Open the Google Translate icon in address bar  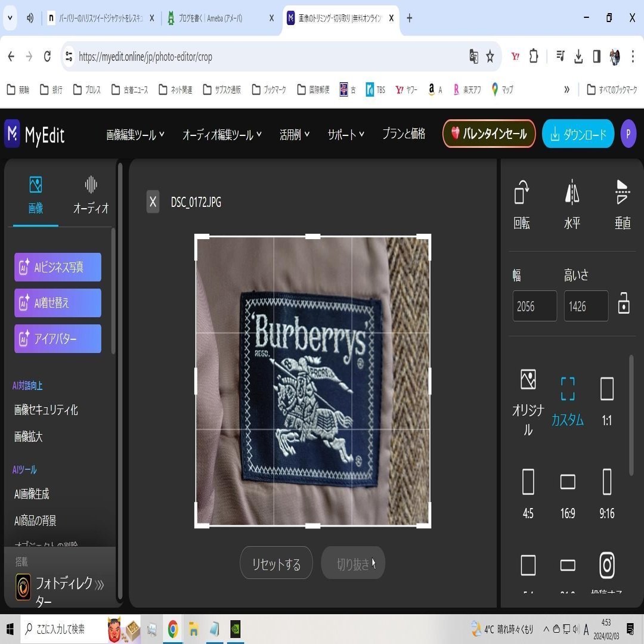[473, 56]
